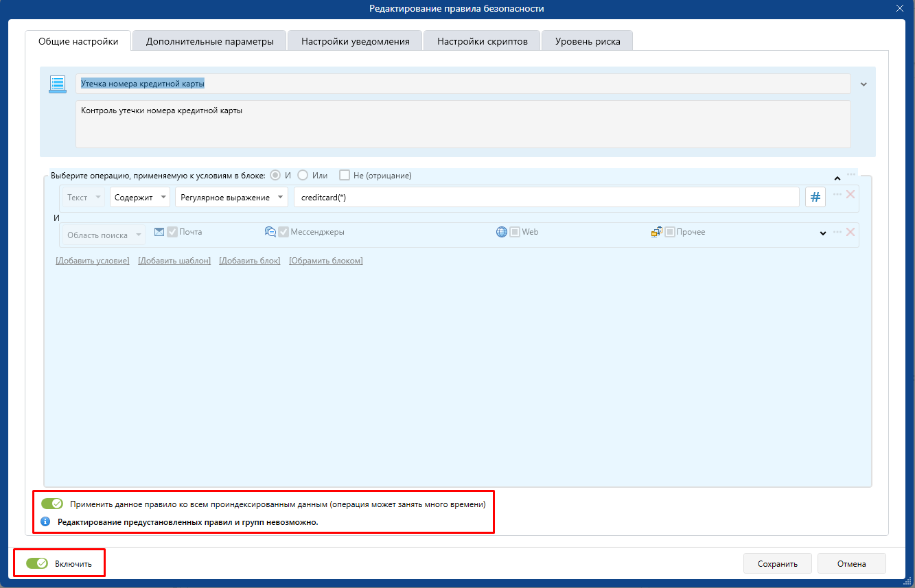Viewport: 915px width, 588px height.
Task: Open the regular expression hash editor
Action: pyautogui.click(x=815, y=197)
